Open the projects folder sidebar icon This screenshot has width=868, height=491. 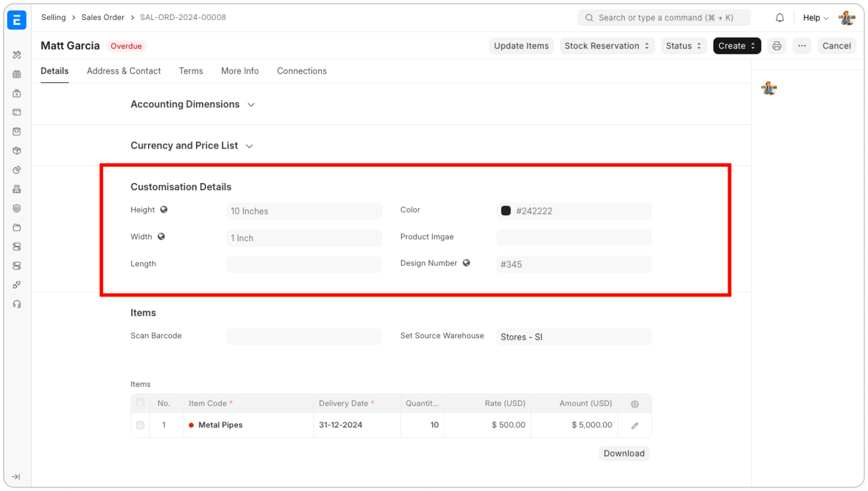click(17, 227)
